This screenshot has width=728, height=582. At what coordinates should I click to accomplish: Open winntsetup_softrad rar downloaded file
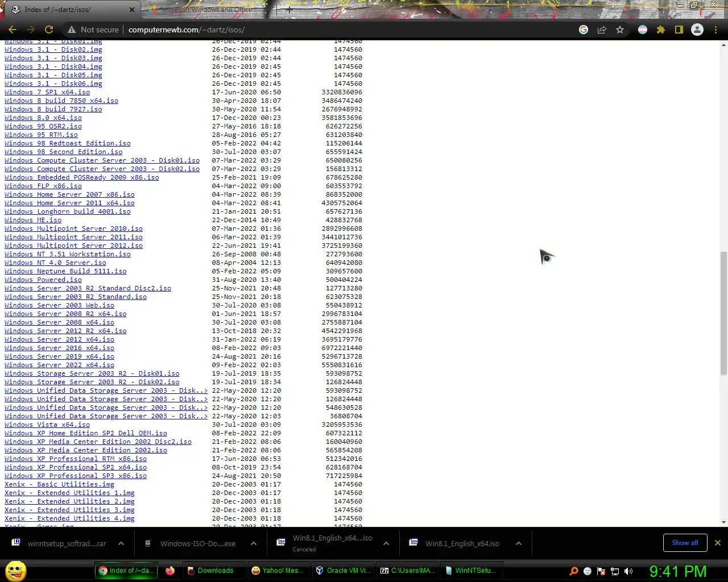click(x=60, y=543)
